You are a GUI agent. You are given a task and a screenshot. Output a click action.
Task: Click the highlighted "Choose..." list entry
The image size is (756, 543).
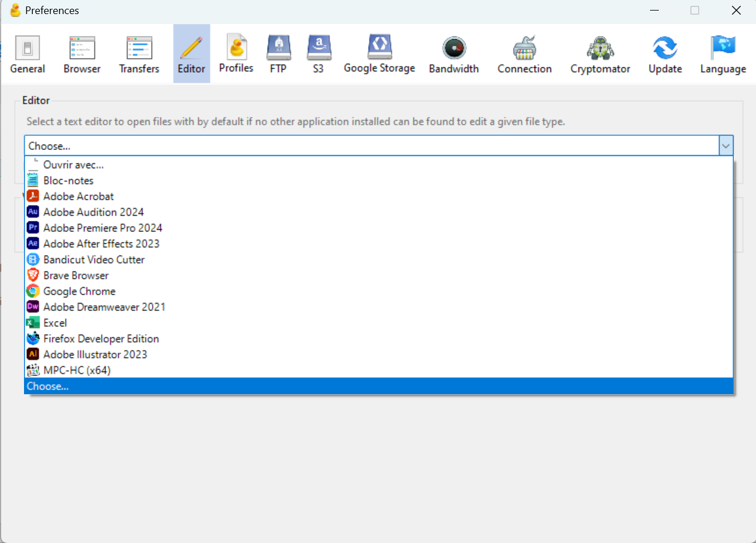[379, 386]
